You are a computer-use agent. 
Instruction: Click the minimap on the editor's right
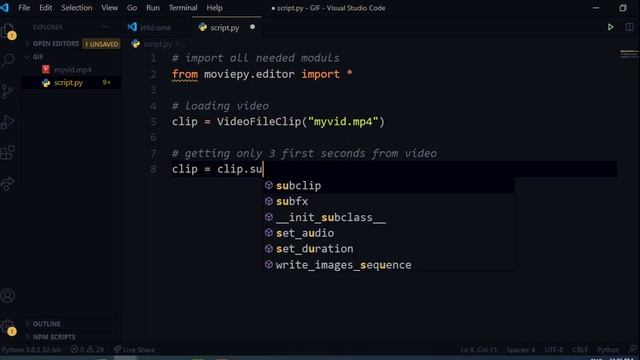coord(629,54)
